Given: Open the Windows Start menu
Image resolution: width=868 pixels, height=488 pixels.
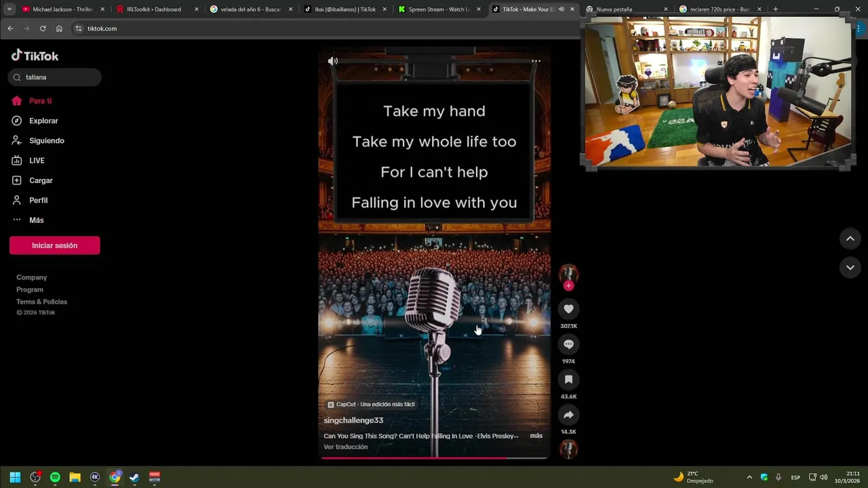Looking at the screenshot, I should tap(15, 477).
